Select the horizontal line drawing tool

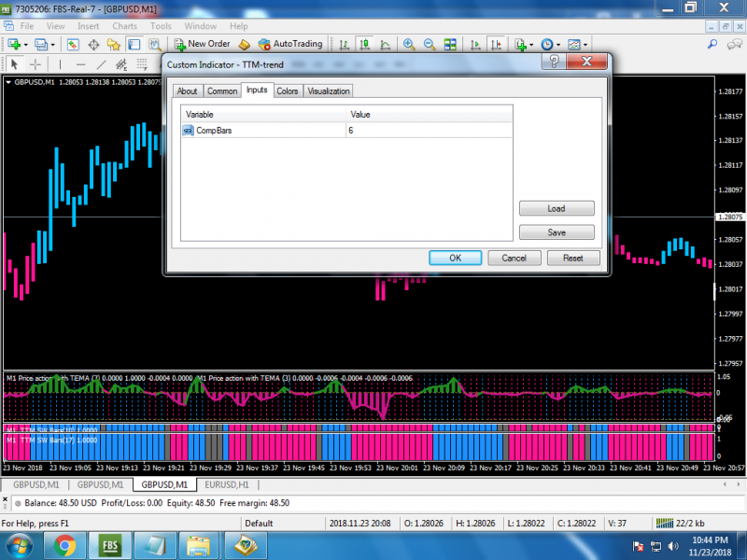coord(80,63)
